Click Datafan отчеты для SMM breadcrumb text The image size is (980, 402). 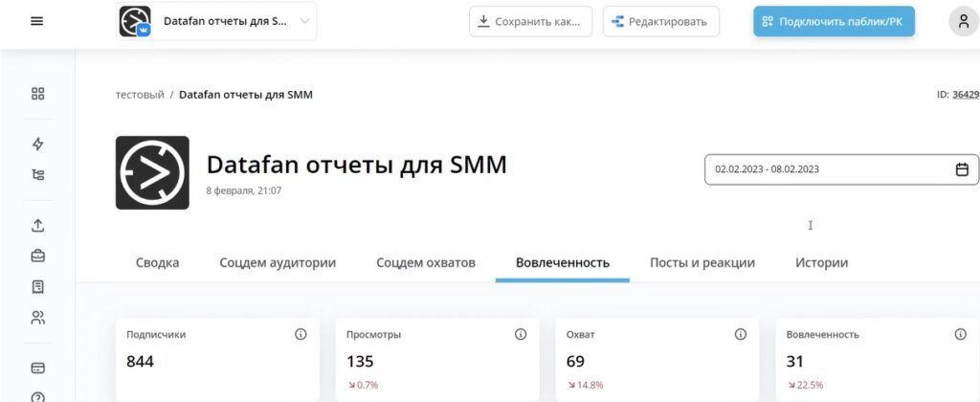click(246, 95)
